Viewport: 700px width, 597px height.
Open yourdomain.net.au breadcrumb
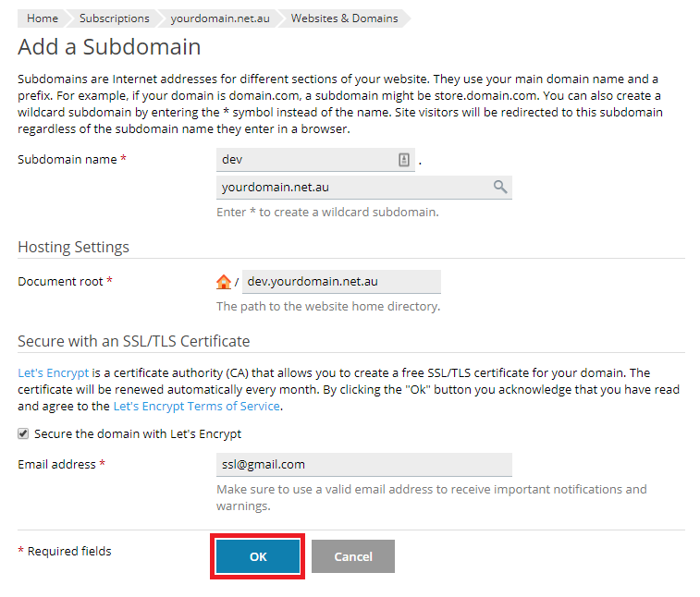point(220,18)
